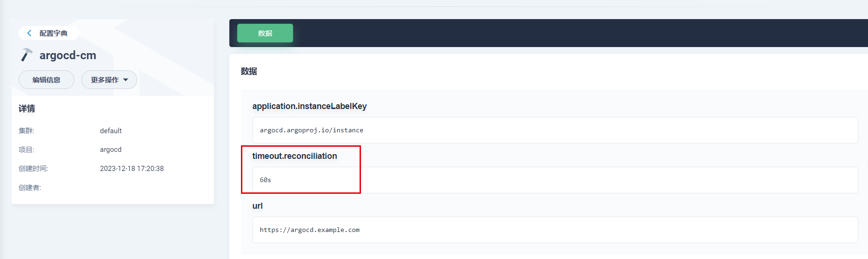Click the caret arrow on 更多操作
The image size is (868, 259).
tap(126, 80)
